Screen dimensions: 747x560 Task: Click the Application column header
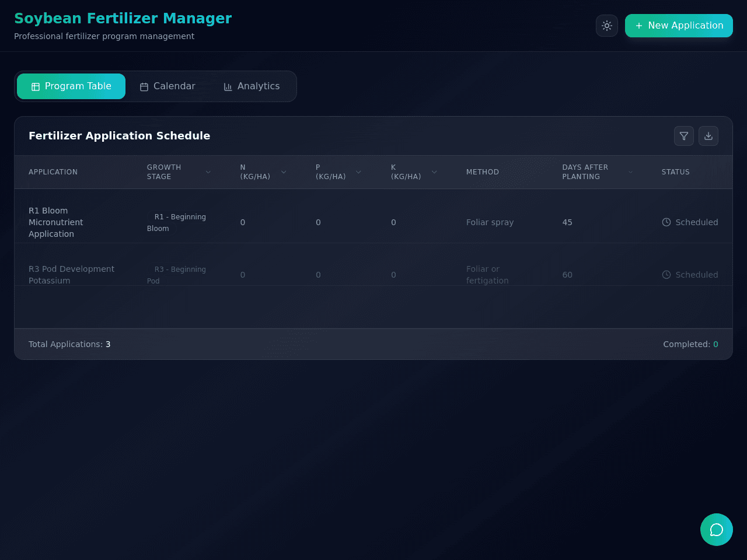click(x=53, y=172)
